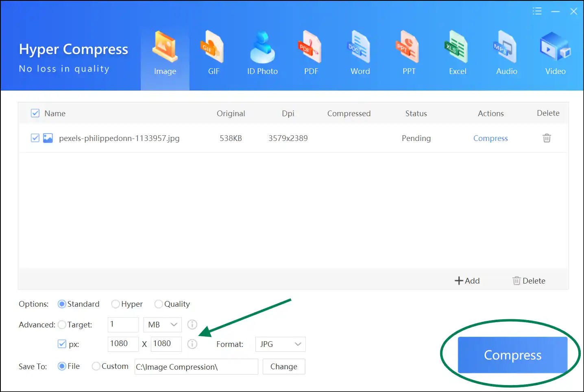Select the Custom save-to radio button
Viewport: 584px width, 392px height.
[96, 366]
